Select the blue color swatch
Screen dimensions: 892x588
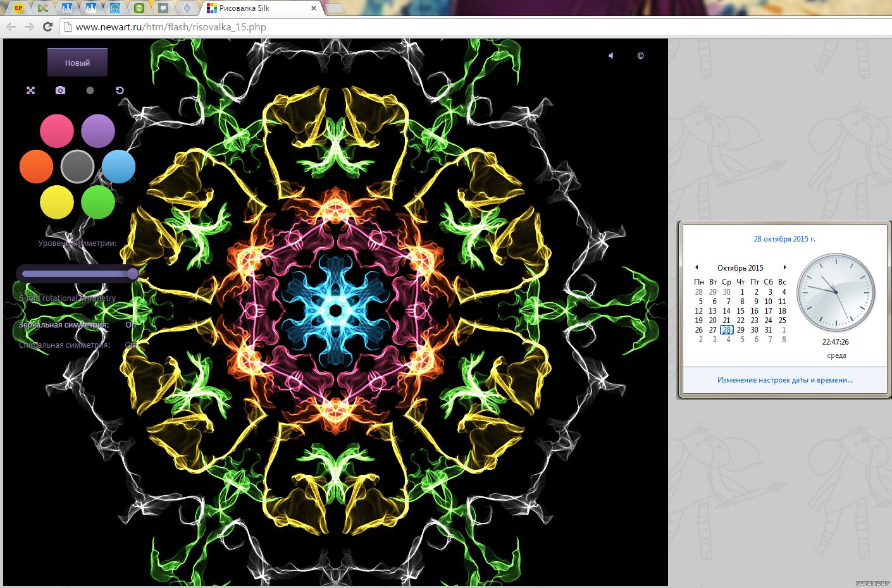coord(118,166)
